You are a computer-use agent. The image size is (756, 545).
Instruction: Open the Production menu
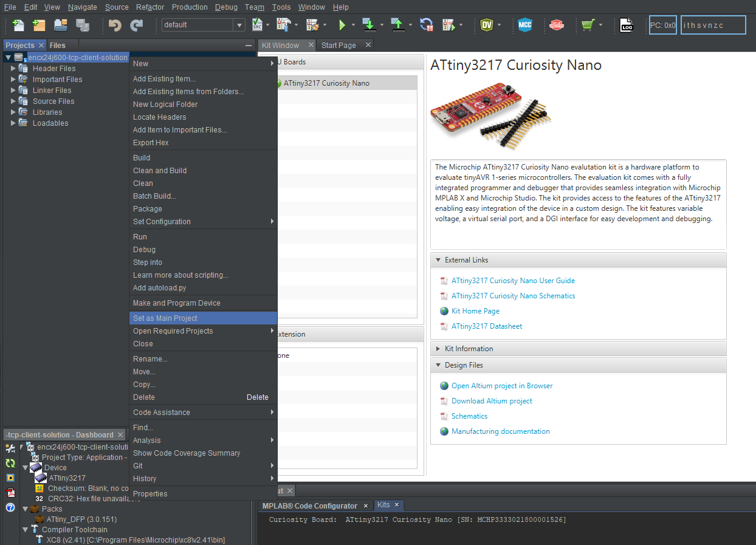coord(190,7)
